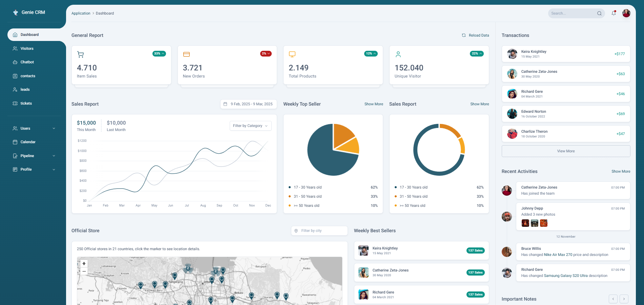
Task: Open the Visitors section via its sidebar icon
Action: pos(15,48)
